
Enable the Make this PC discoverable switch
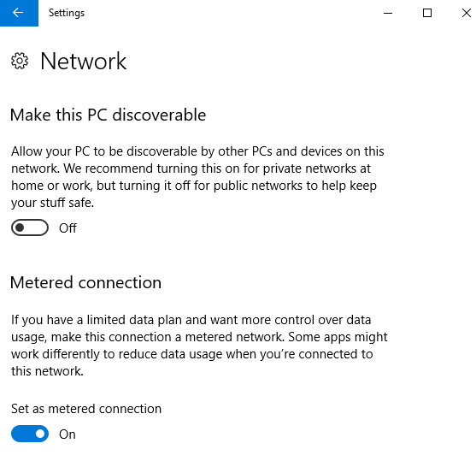coord(30,228)
